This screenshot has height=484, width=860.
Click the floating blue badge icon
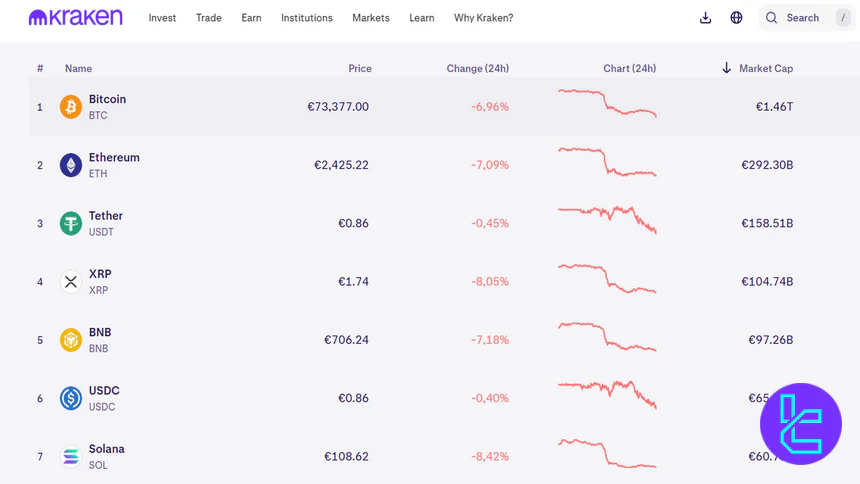(x=800, y=424)
